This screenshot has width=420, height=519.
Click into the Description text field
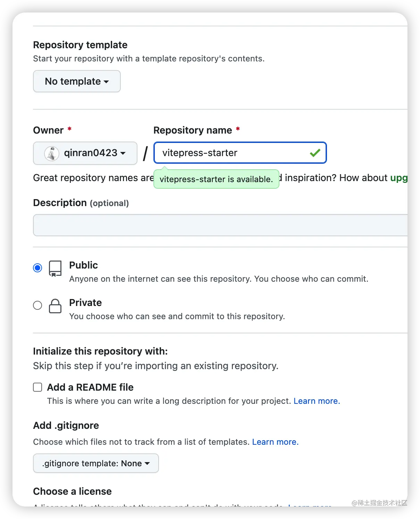[x=220, y=225]
